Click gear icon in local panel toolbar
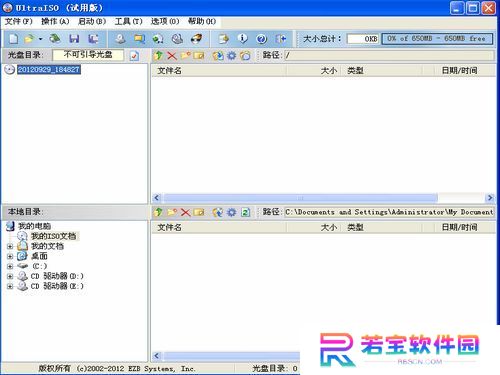Screen dimensions: 500x375 tap(231, 212)
